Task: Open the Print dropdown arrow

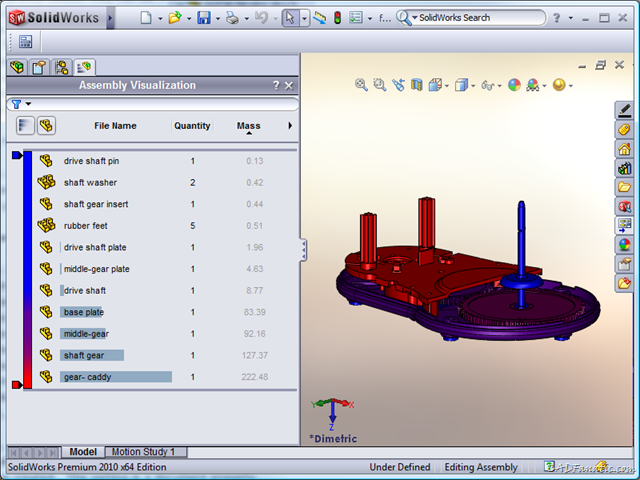Action: pos(247,18)
